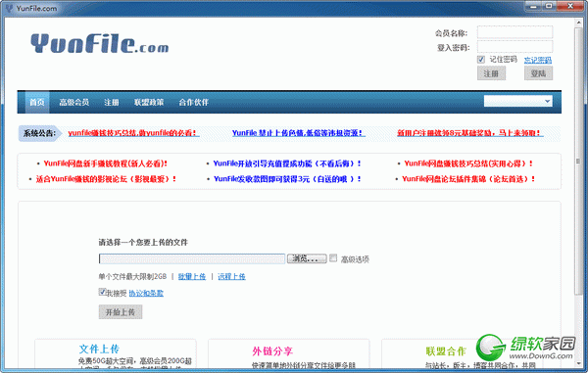Click the scrollbar down arrow
The height and width of the screenshot is (373, 588).
click(x=578, y=363)
